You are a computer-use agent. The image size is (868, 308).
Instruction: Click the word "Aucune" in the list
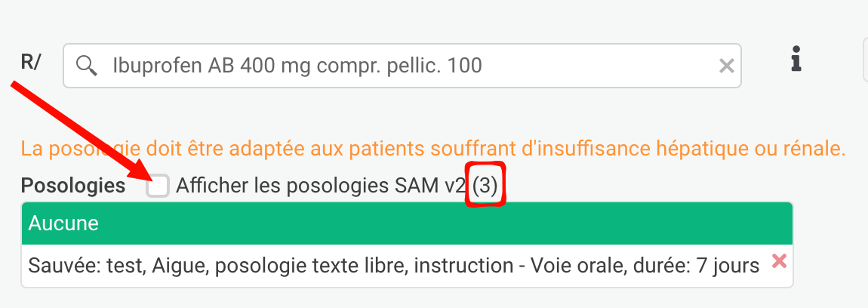point(63,223)
